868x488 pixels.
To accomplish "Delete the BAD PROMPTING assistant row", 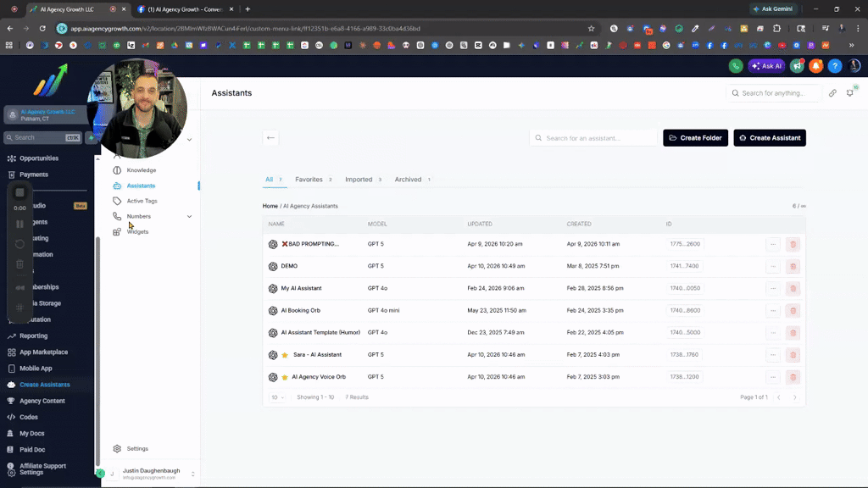I will (793, 244).
